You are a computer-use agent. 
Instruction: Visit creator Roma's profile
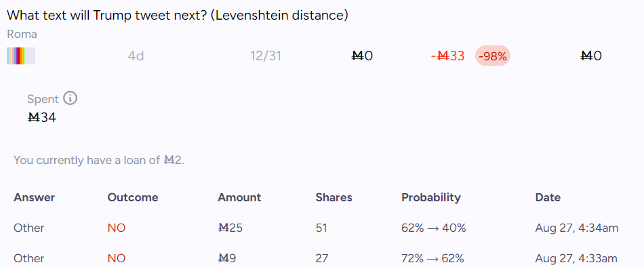click(22, 35)
